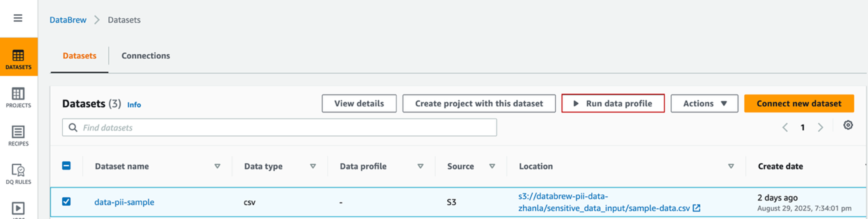Image resolution: width=868 pixels, height=219 pixels.
Task: Uncheck the data-pii-sample row checkbox
Action: pos(66,202)
